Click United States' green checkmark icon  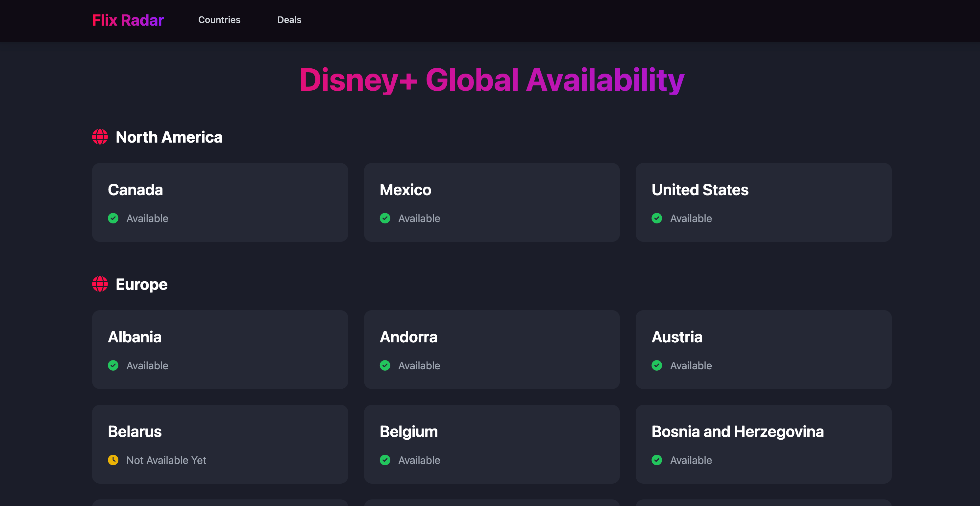click(x=657, y=218)
